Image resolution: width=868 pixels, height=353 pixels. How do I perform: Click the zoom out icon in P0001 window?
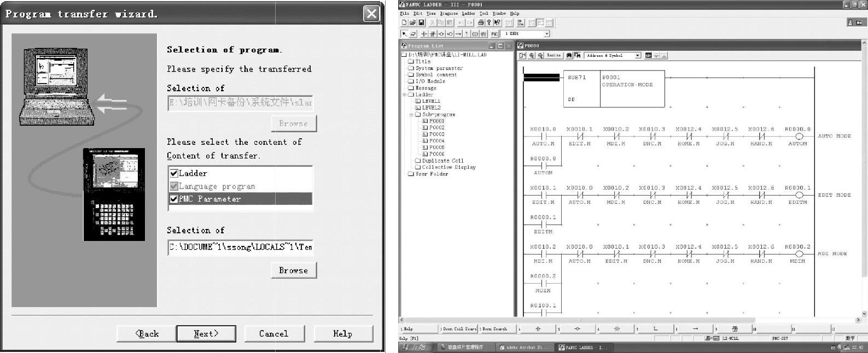click(540, 55)
